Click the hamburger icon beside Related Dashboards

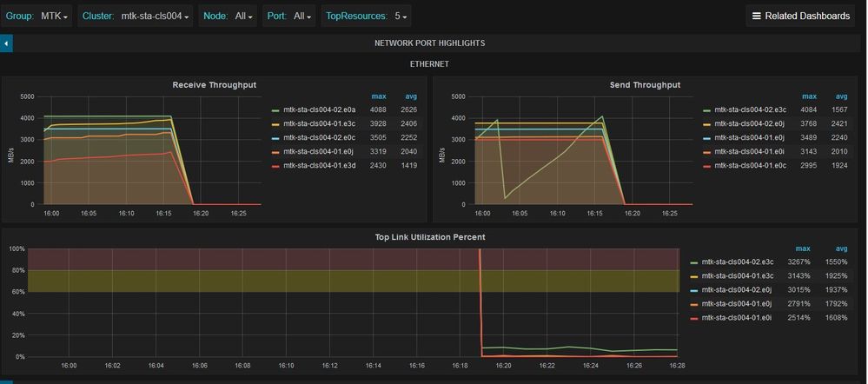click(x=756, y=16)
